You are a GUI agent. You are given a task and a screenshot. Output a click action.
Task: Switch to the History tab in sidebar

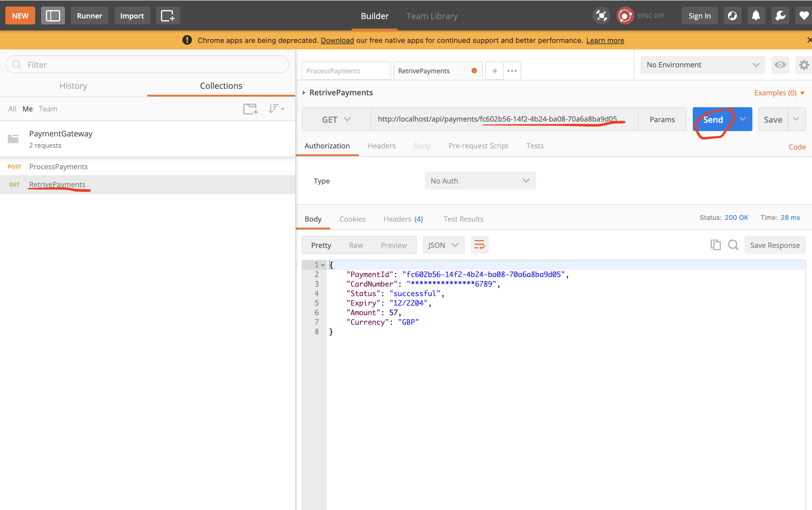(73, 85)
